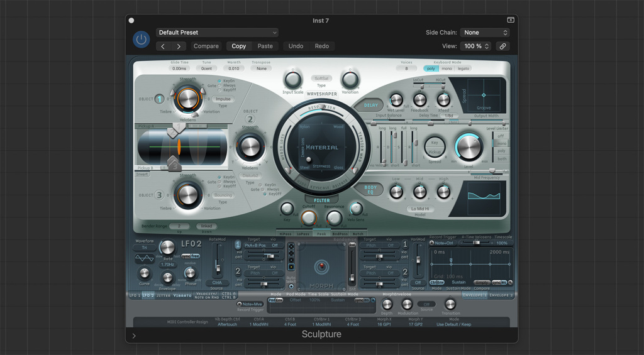Select Object 1 Gate KeyOn radio

[219, 81]
